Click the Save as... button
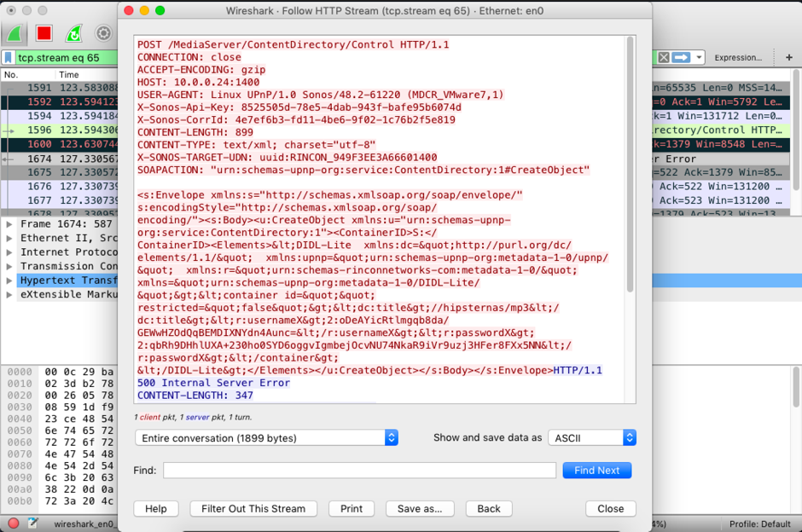 420,508
